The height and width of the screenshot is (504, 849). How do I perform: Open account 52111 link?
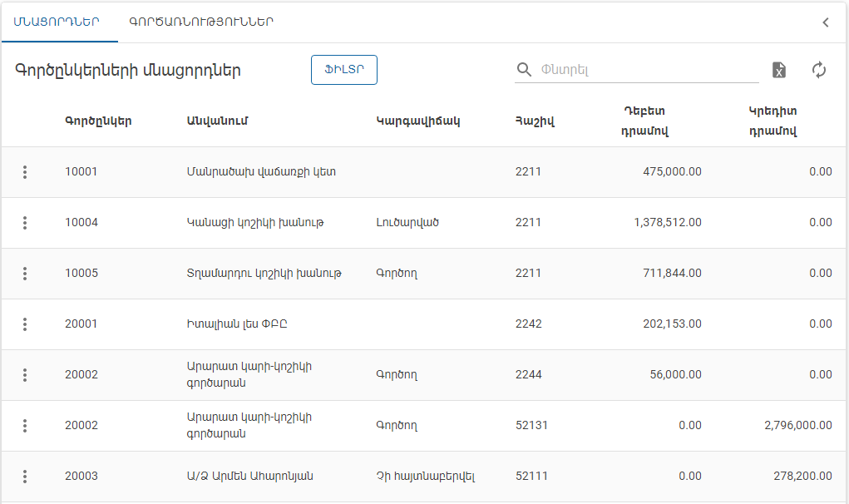pos(535,476)
